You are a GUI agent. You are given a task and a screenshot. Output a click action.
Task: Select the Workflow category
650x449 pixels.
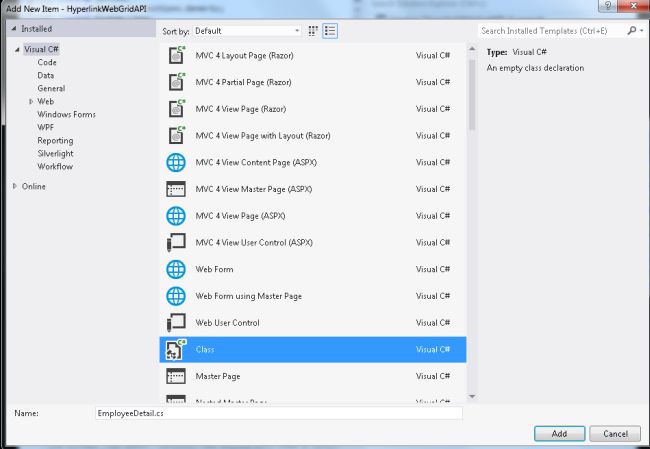(x=55, y=166)
